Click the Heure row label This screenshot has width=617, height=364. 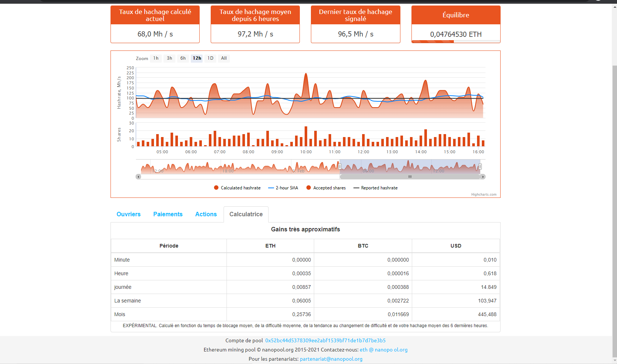(x=121, y=273)
